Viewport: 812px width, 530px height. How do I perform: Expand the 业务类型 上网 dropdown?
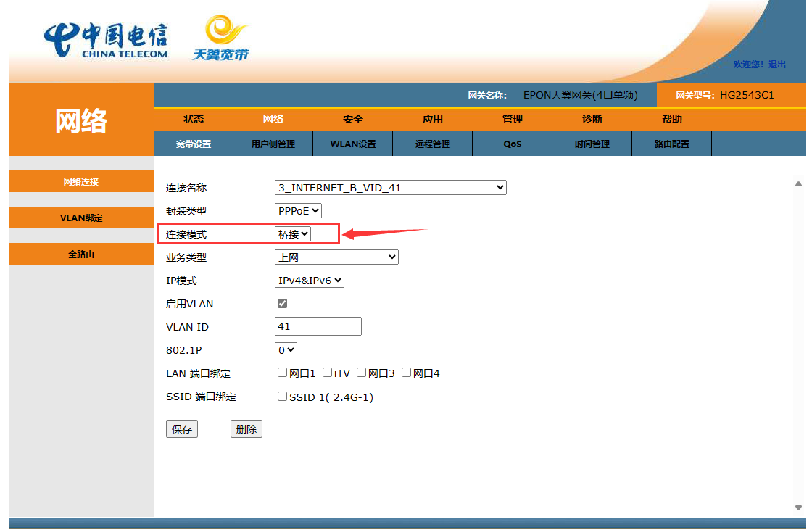point(336,257)
